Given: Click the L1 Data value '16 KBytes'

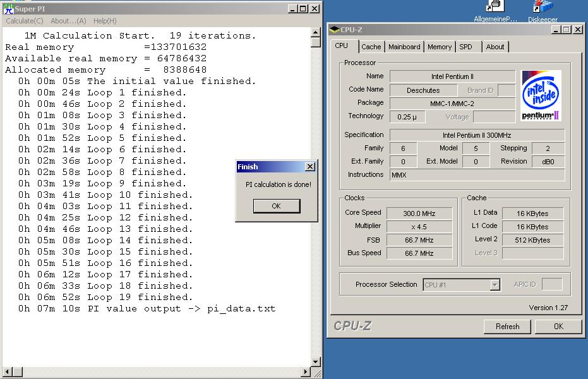Looking at the screenshot, I should click(532, 214).
